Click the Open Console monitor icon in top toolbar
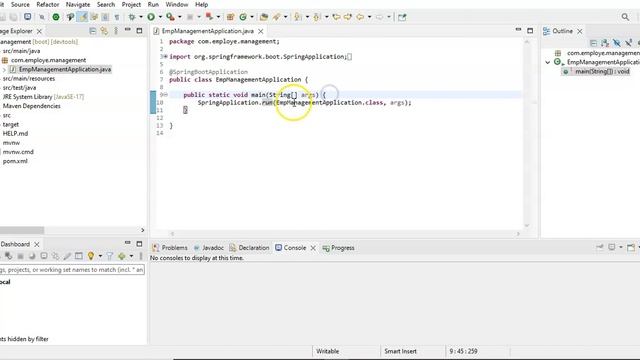 (x=27, y=17)
